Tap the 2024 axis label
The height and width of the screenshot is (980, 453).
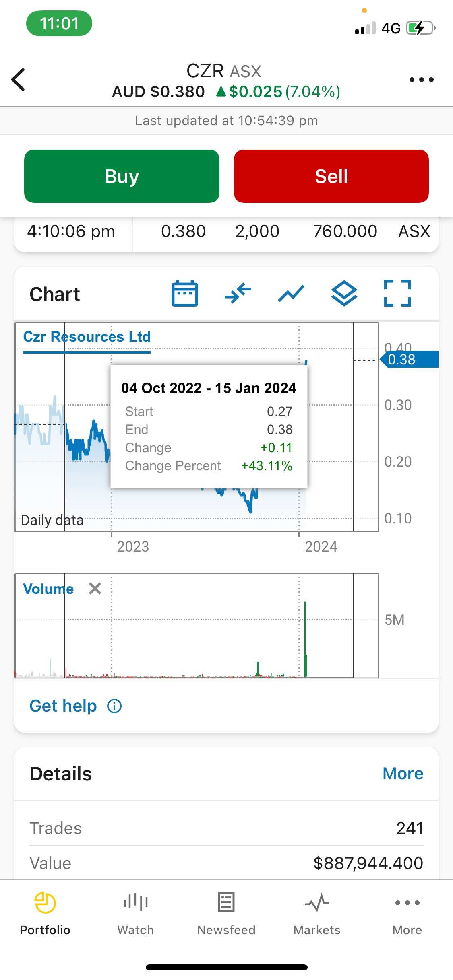click(x=321, y=547)
